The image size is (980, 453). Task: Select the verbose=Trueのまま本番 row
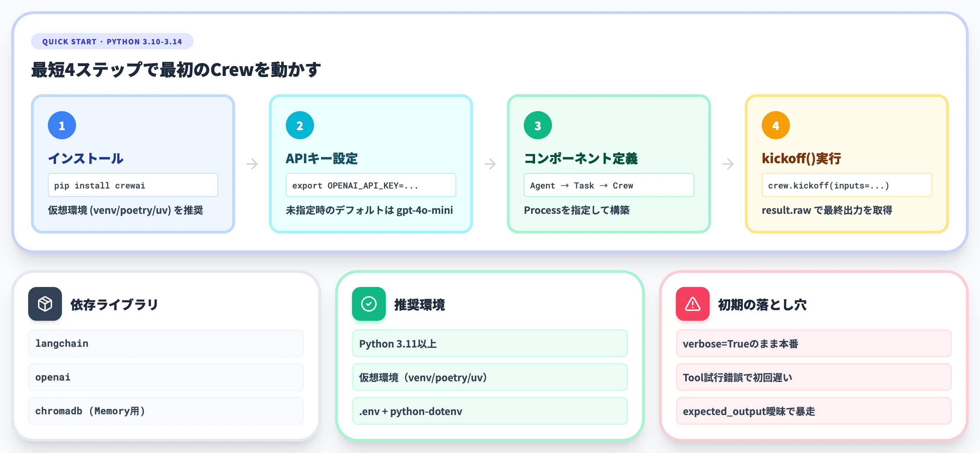813,343
